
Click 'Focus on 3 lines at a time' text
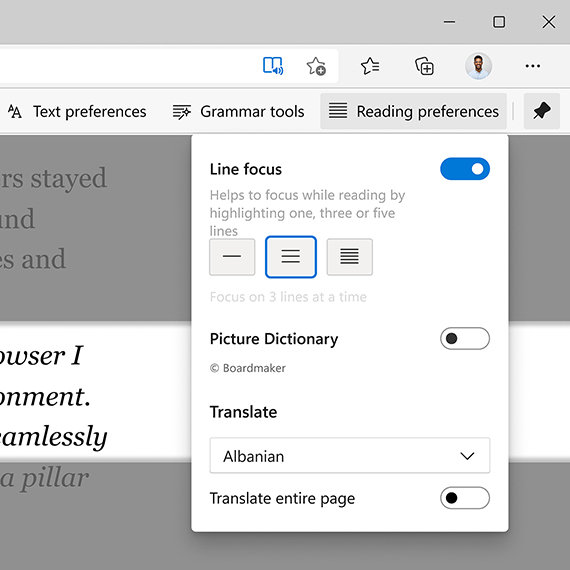tap(288, 297)
